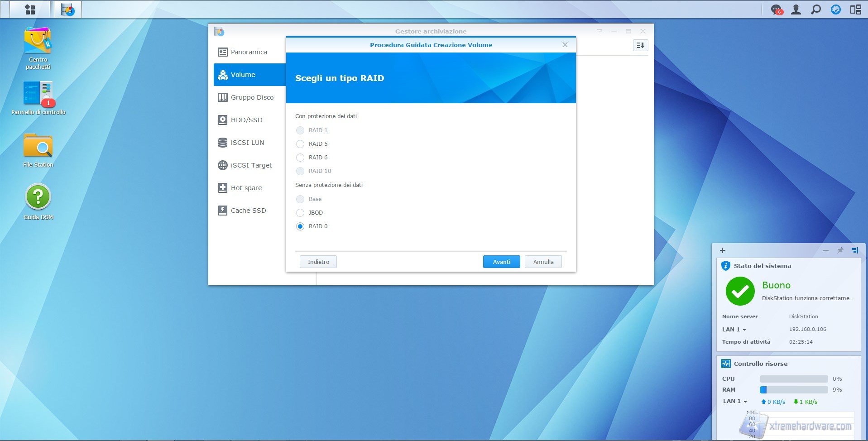Image resolution: width=868 pixels, height=441 pixels.
Task: Switch to the Gruppo Disco section
Action: pyautogui.click(x=252, y=97)
